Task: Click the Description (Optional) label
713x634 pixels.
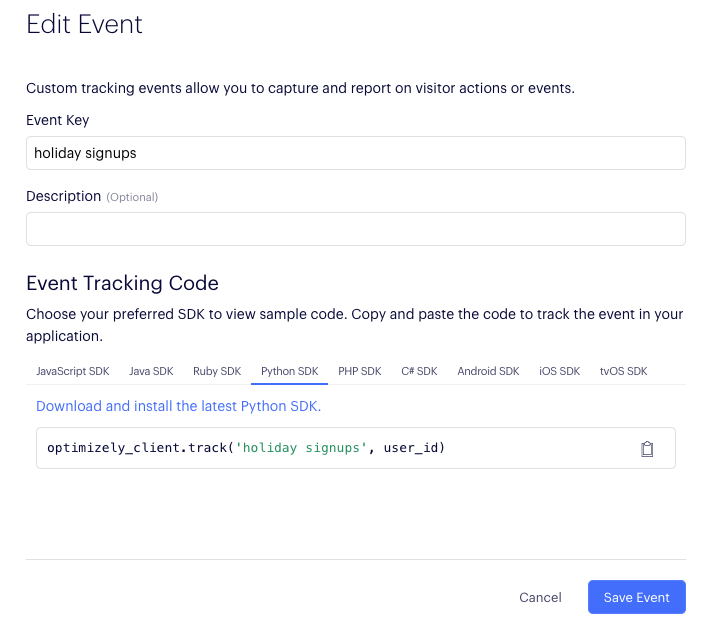Action: tap(92, 196)
